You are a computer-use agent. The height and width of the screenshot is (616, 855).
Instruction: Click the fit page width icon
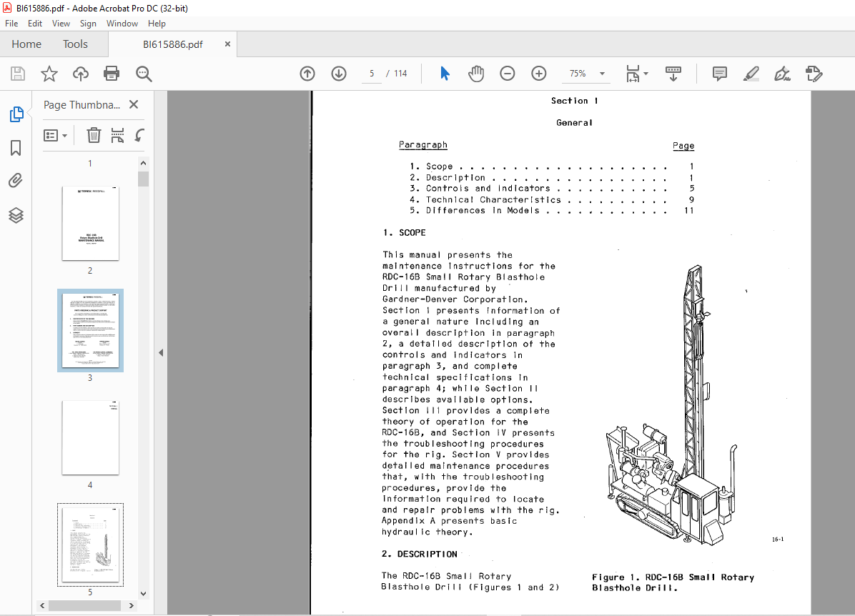pyautogui.click(x=633, y=74)
